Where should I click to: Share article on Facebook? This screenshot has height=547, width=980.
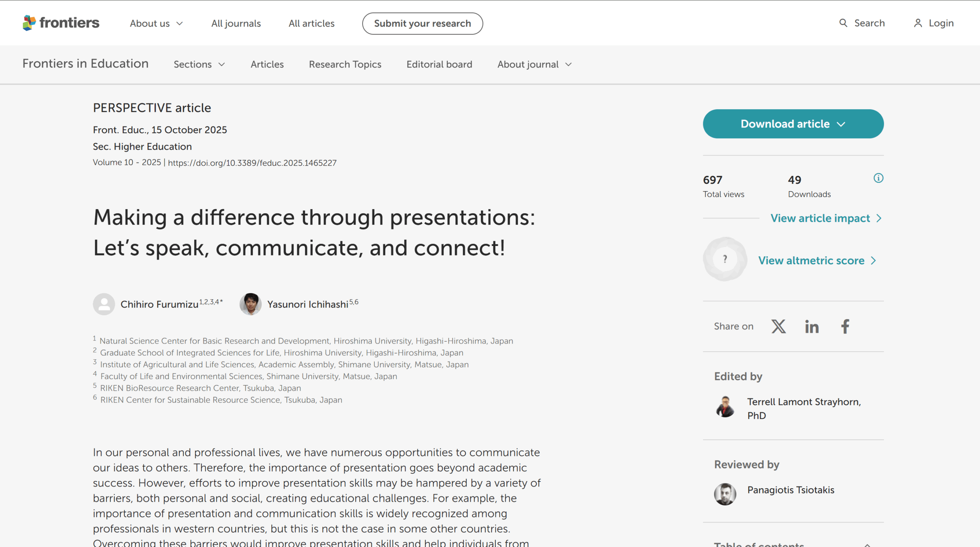pyautogui.click(x=845, y=326)
